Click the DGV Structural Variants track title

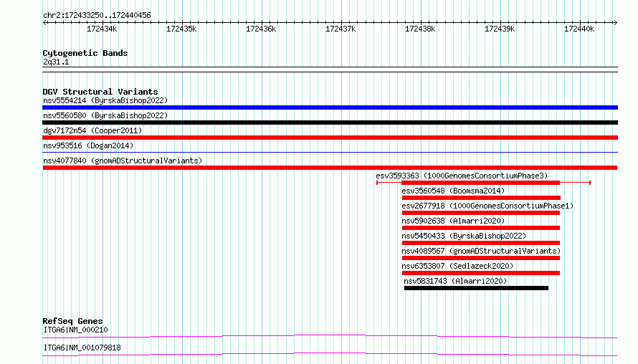tap(100, 92)
